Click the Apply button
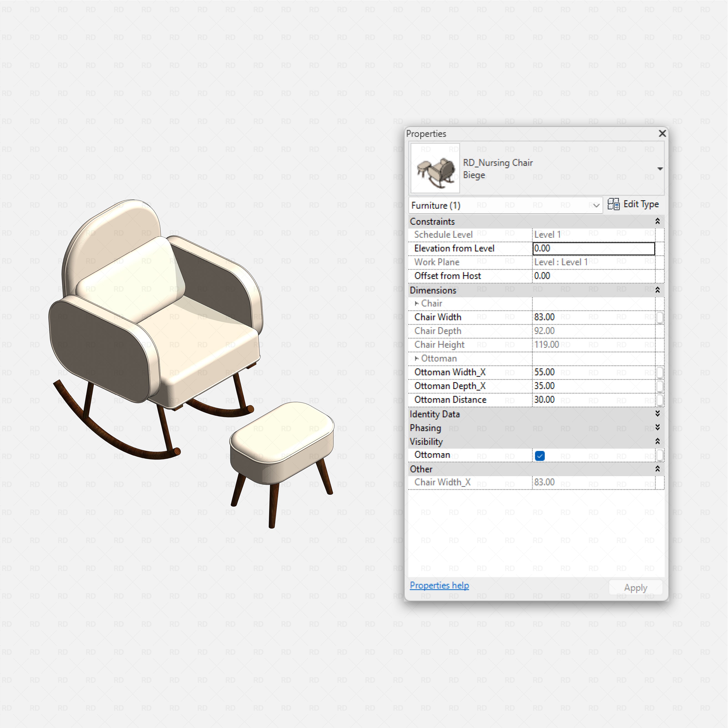728x728 pixels. tap(636, 587)
